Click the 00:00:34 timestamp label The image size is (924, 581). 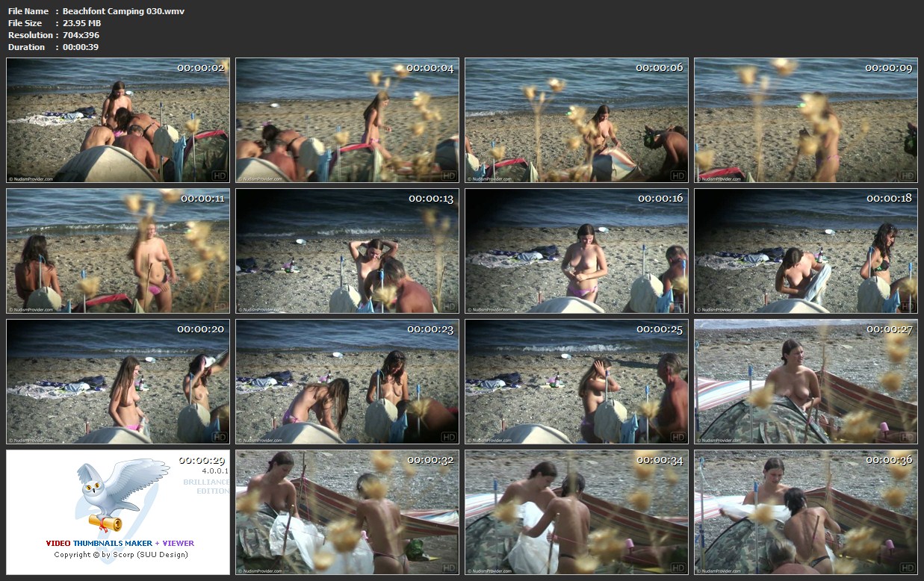click(x=660, y=460)
